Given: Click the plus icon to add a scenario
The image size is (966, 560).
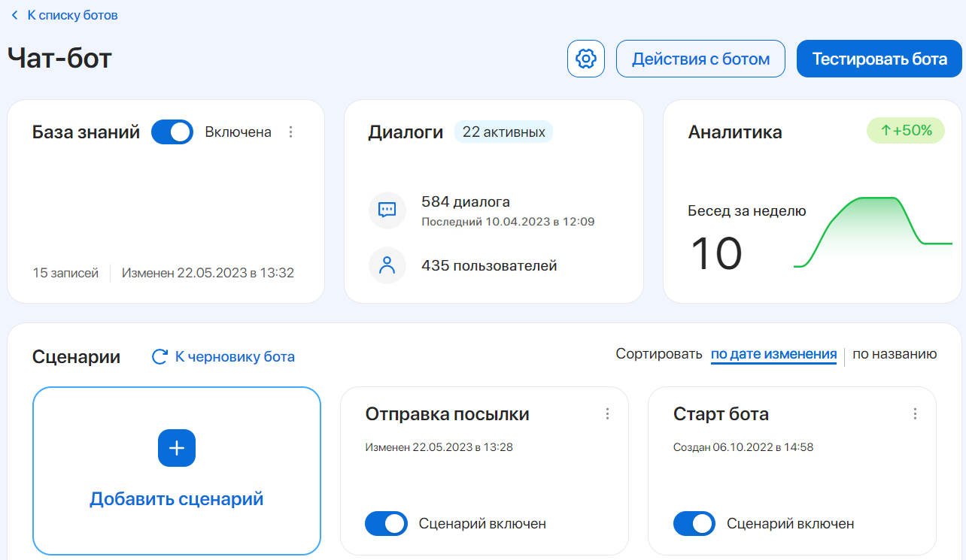Looking at the screenshot, I should (x=176, y=448).
